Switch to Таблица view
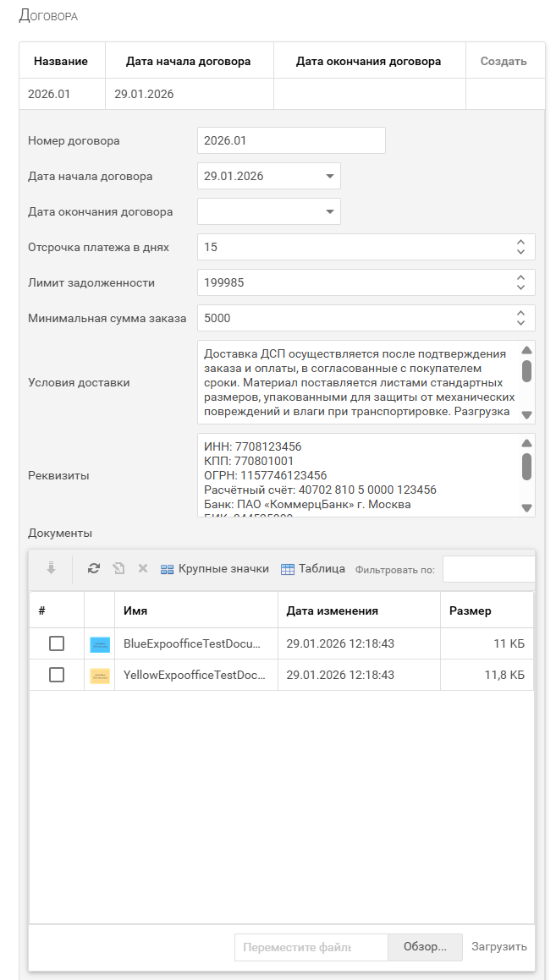 pos(312,569)
